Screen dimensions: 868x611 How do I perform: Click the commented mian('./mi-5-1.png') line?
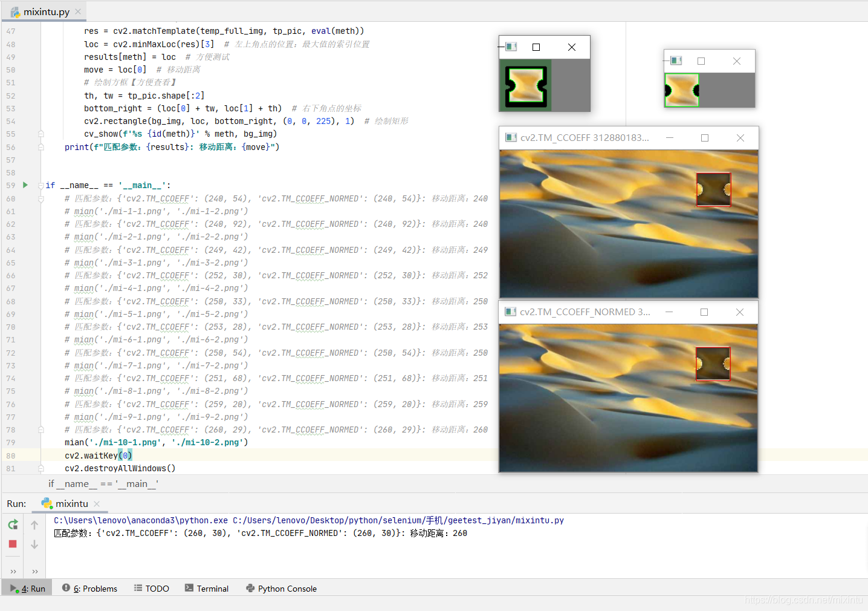click(157, 314)
